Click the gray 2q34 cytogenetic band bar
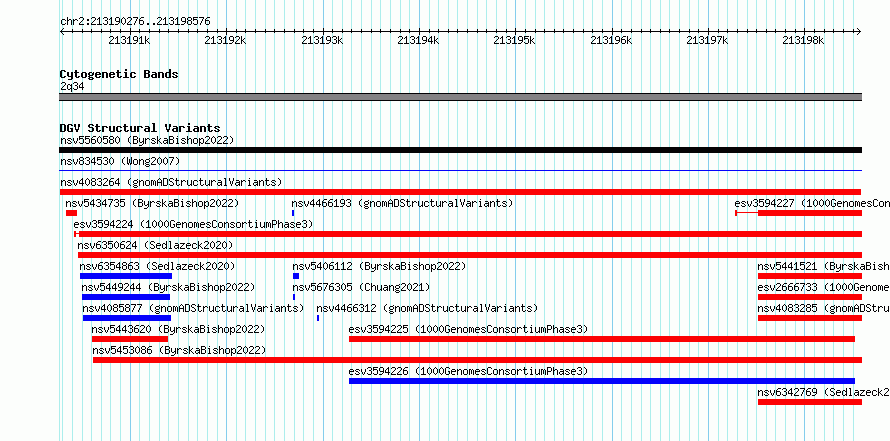This screenshot has height=441, width=890. 460,97
